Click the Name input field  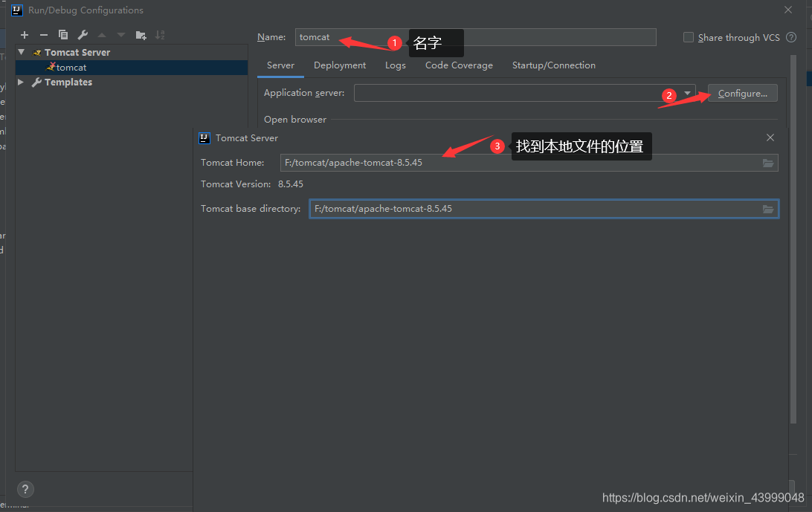[x=475, y=37]
